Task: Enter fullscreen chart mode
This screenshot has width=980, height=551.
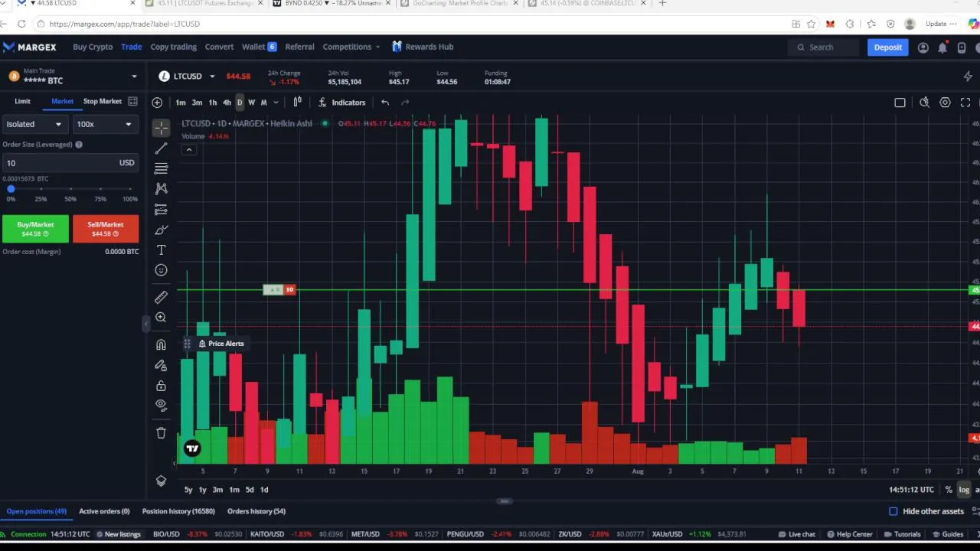Action: pos(965,103)
